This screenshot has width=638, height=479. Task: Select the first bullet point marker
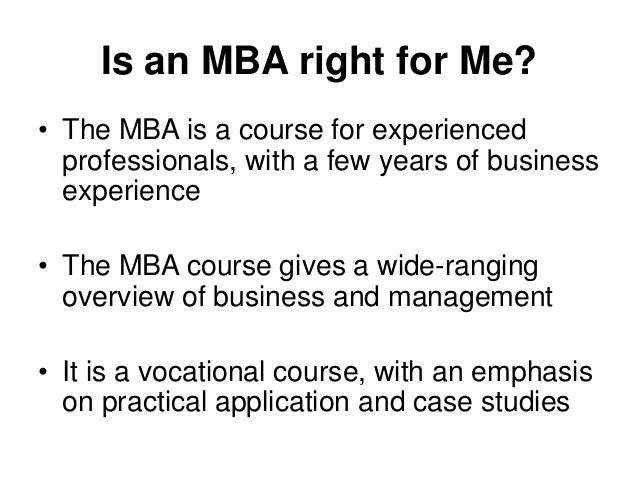43,131
